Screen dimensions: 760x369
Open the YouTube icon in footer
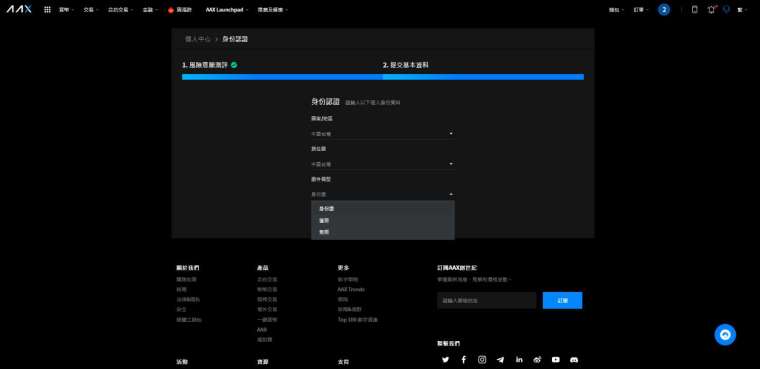(555, 359)
